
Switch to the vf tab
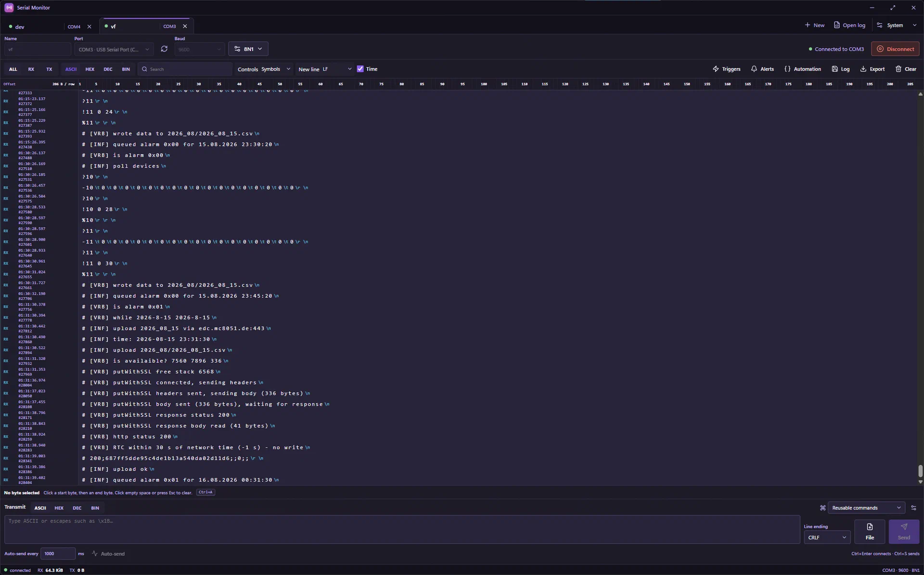pos(131,26)
